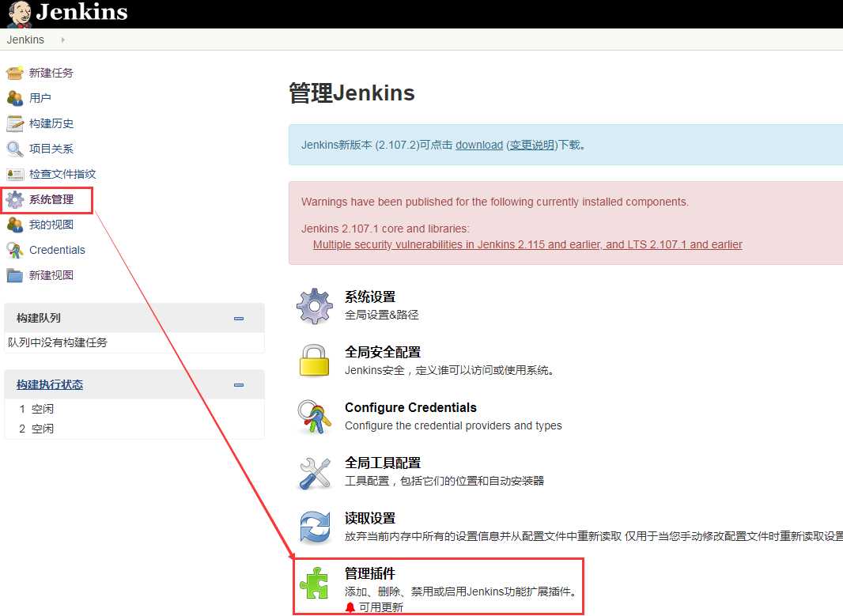Open the Configure Credentials heading
The width and height of the screenshot is (843, 616).
[410, 407]
